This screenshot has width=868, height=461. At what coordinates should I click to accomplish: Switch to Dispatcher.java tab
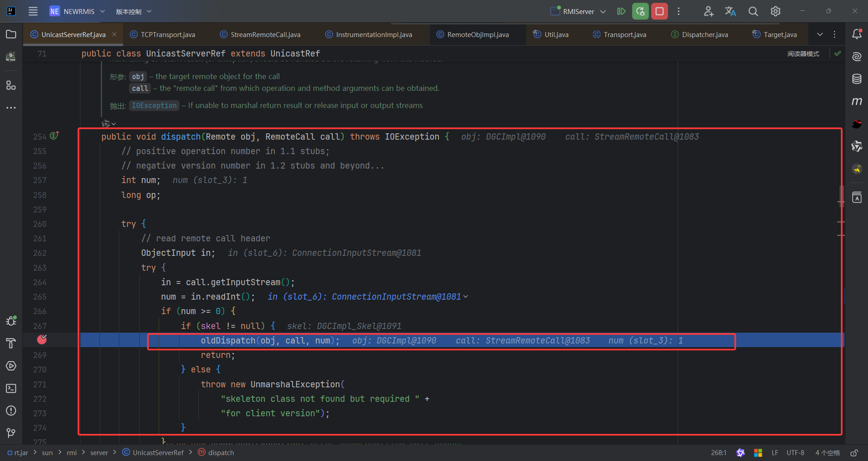click(x=700, y=34)
